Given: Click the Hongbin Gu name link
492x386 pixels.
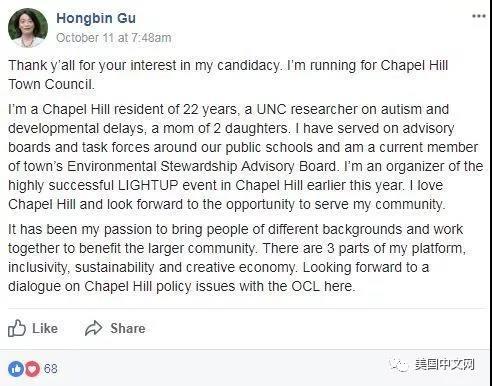Looking at the screenshot, I should tap(96, 18).
